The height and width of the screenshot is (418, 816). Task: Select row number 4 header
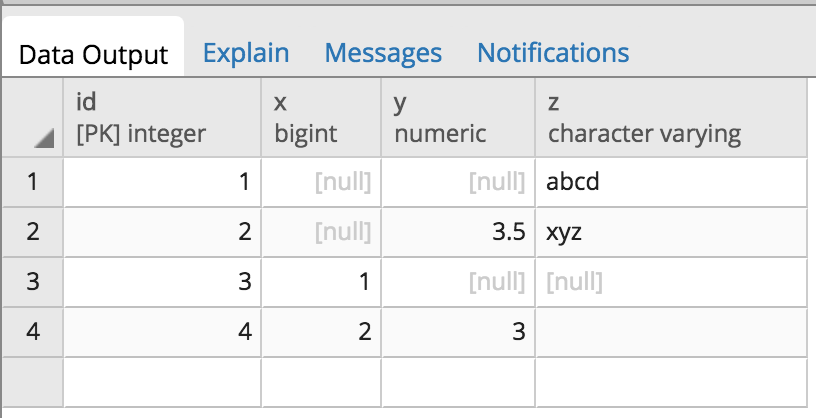point(32,331)
